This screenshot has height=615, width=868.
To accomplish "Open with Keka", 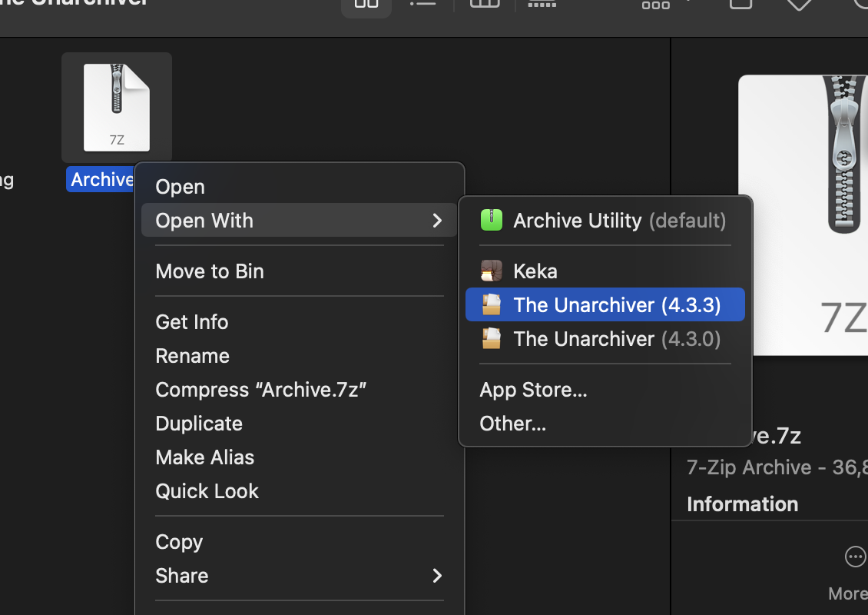I will 605,271.
